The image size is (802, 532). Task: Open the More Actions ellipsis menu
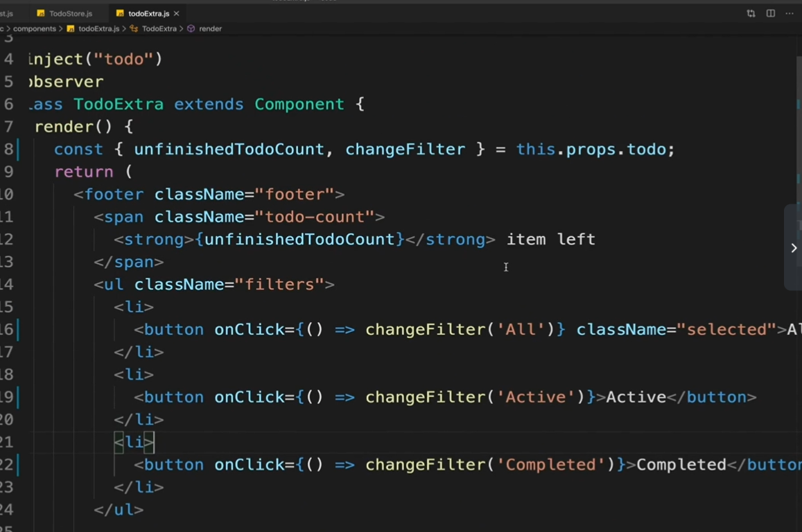790,13
